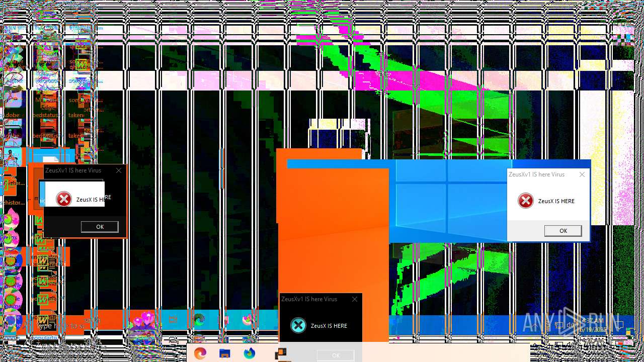Image resolution: width=644 pixels, height=362 pixels.
Task: Click OK in the right ZeusXv1 dialog
Action: (563, 231)
